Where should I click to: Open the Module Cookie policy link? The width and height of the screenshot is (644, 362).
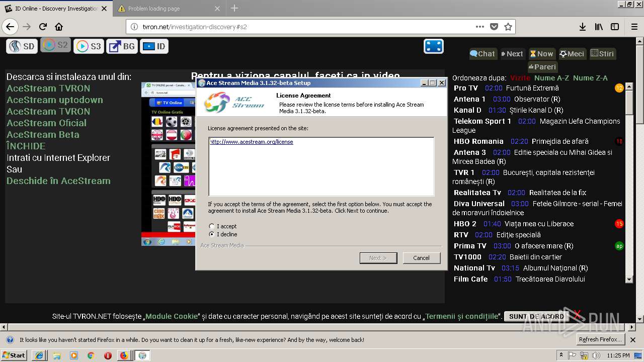click(172, 316)
